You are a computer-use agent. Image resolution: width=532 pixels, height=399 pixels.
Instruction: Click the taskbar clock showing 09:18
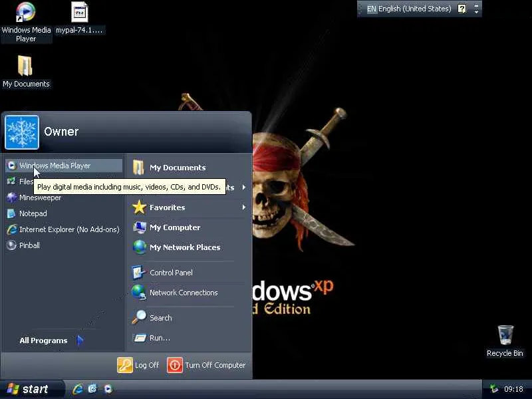pyautogui.click(x=513, y=389)
